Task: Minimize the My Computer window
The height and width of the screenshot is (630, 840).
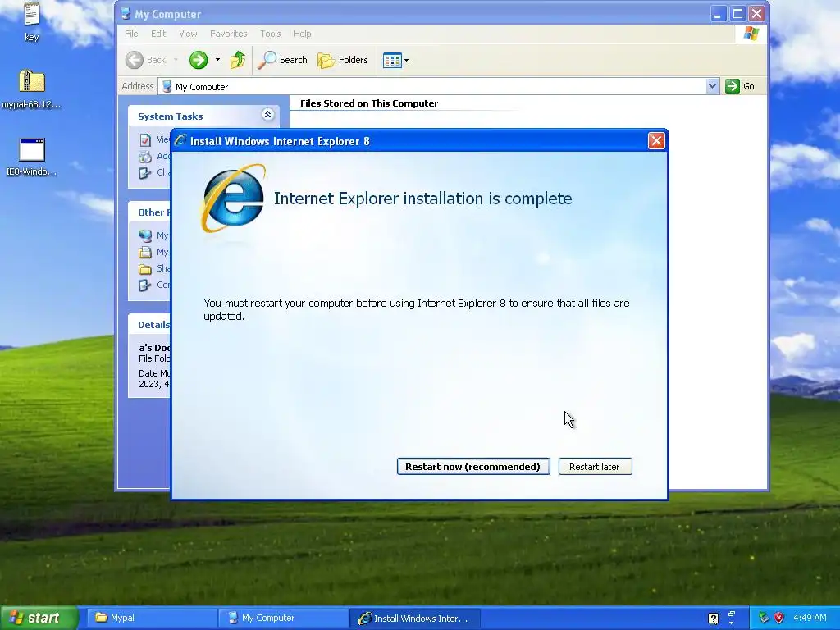Action: click(717, 13)
